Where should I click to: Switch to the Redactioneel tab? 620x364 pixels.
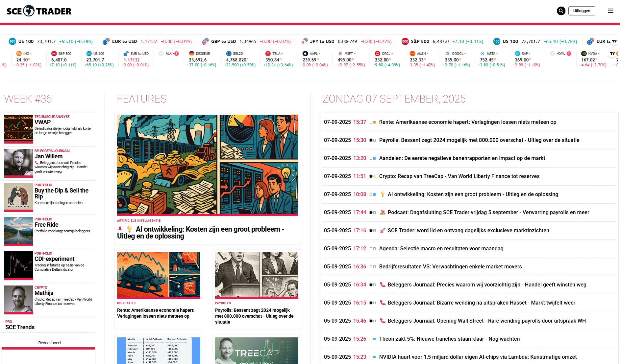point(50,343)
